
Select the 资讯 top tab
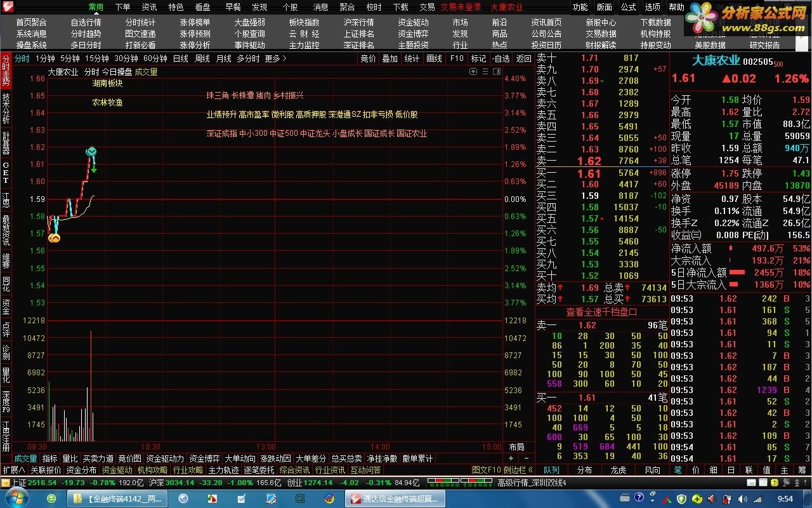coord(149,7)
